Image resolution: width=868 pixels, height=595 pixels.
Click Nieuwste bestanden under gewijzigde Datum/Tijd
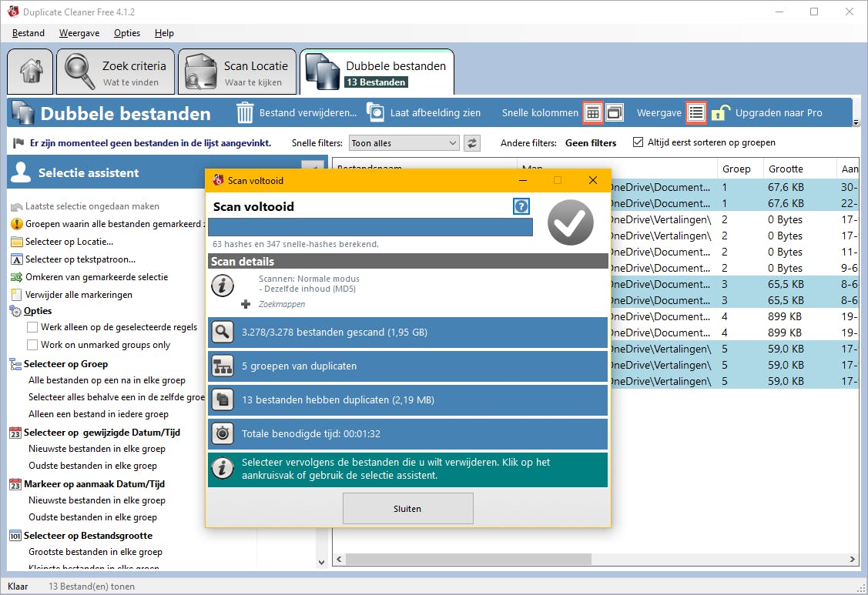click(x=97, y=449)
